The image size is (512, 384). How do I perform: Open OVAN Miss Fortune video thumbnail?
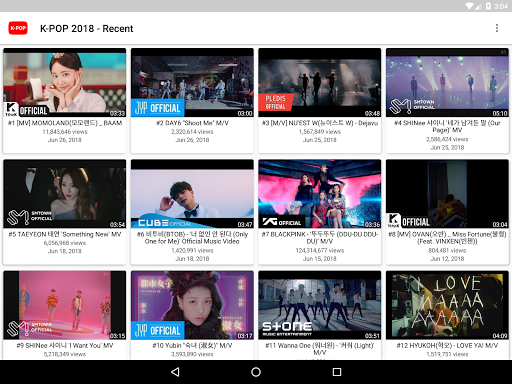coord(447,194)
